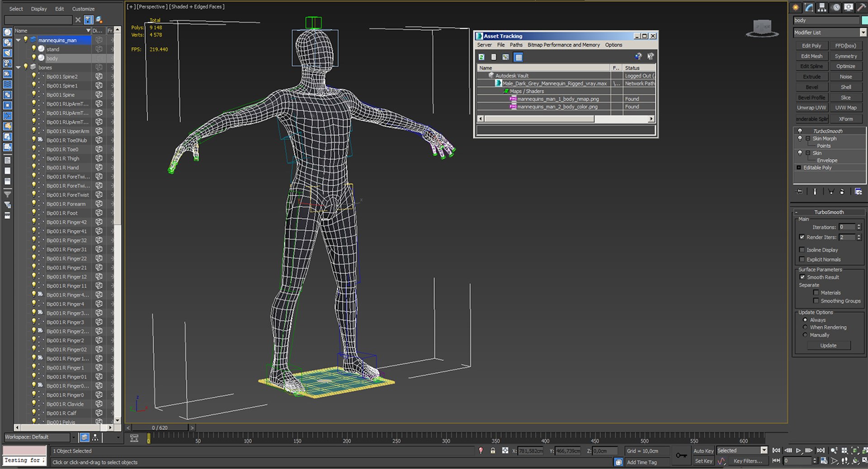
Task: Select When Rendering update option
Action: [805, 327]
